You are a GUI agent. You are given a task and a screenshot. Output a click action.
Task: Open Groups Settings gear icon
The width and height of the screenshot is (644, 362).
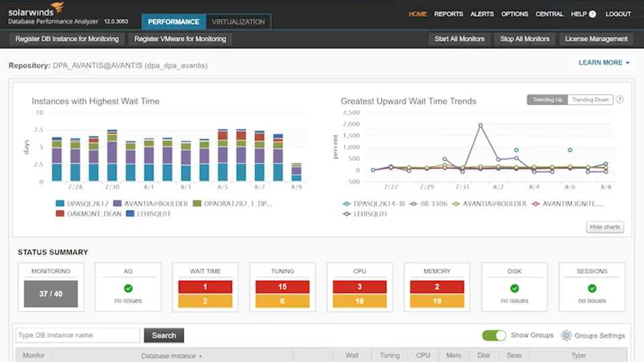566,335
